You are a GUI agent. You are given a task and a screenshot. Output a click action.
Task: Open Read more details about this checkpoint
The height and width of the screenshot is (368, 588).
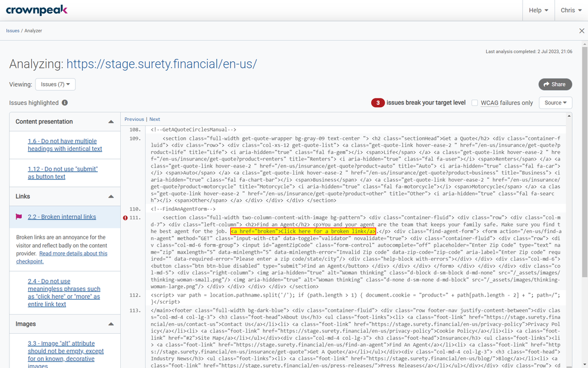[x=61, y=257]
